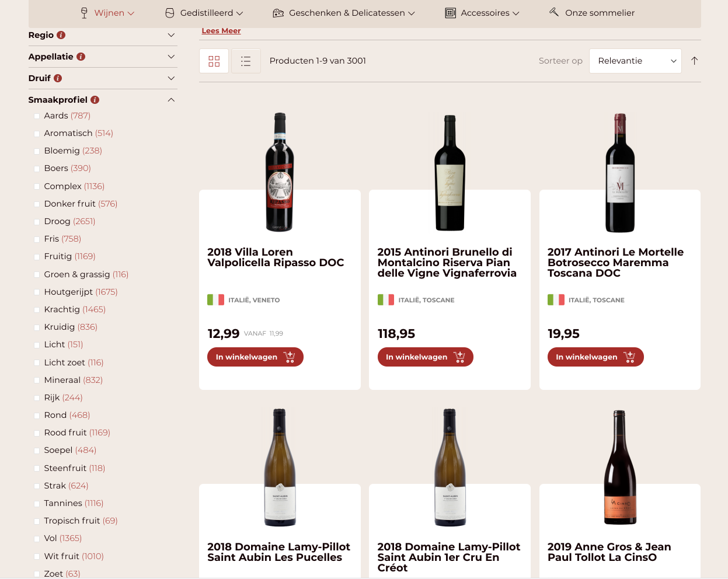This screenshot has width=728, height=579.
Task: Click the Lees Meer link
Action: (x=221, y=31)
